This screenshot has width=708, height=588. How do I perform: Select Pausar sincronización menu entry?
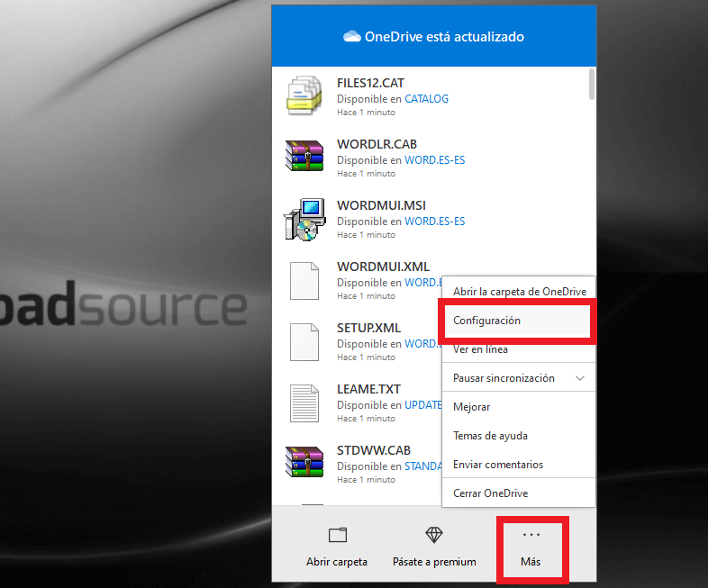coord(519,377)
